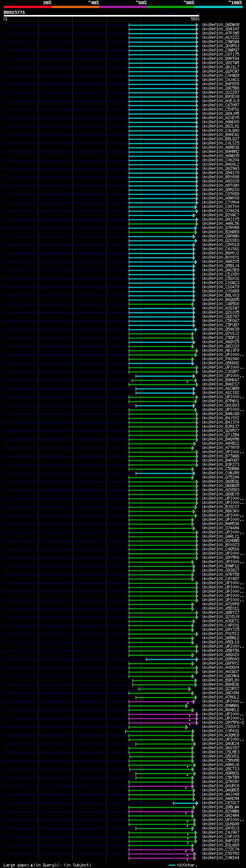
Task: Click the UniRef100_B4G0L2 label
Action: [x=221, y=164]
